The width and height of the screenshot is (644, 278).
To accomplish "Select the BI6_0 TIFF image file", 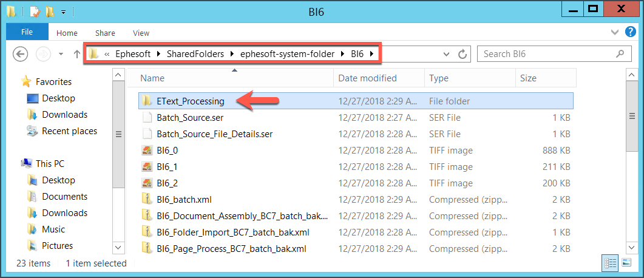I will point(167,151).
